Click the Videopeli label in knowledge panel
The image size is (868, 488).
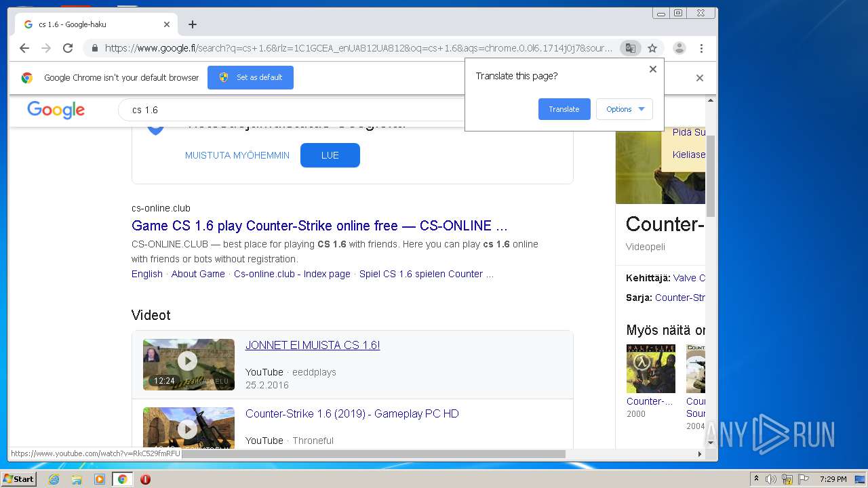(x=646, y=247)
